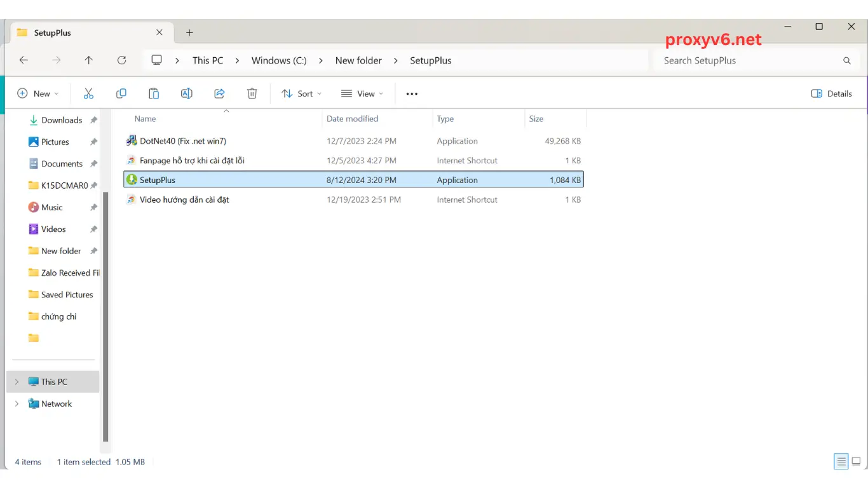This screenshot has width=868, height=488.
Task: Go up one folder level arrow
Action: click(x=89, y=60)
